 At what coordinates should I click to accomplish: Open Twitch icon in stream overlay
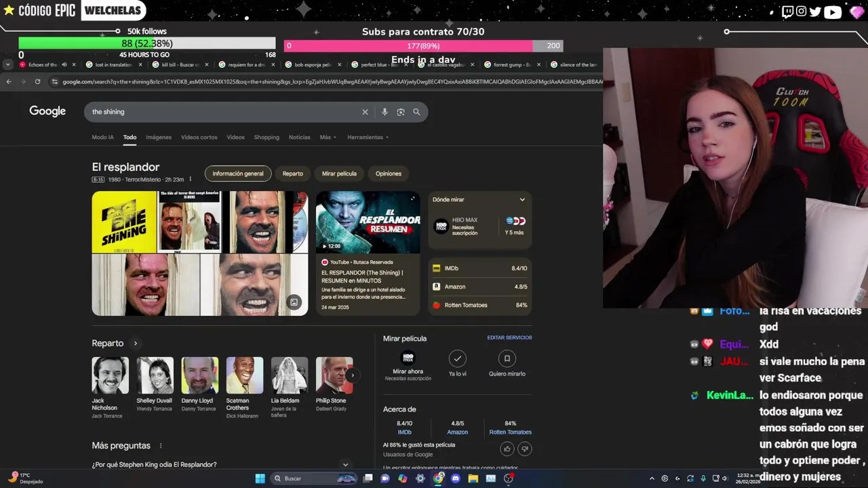(787, 12)
